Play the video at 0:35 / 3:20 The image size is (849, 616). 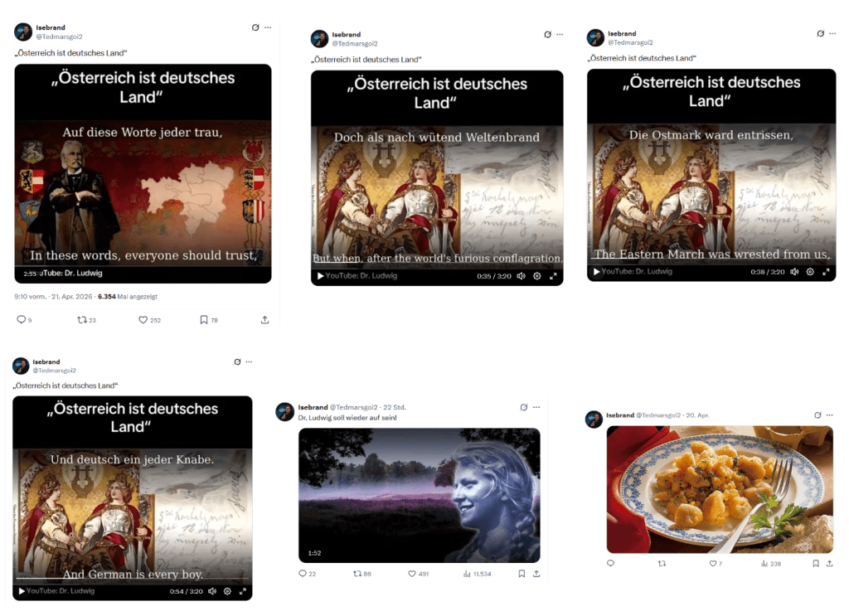coord(321,275)
